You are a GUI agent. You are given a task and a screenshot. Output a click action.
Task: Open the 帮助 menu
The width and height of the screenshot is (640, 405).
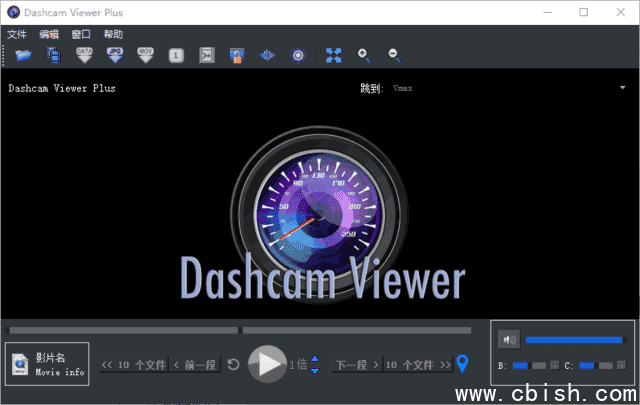point(113,34)
